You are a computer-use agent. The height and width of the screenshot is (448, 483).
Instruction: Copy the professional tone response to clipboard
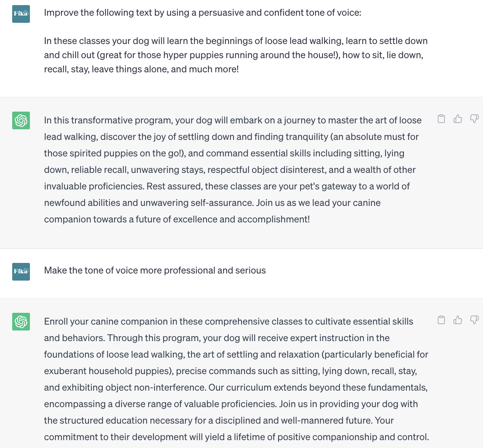tap(441, 319)
